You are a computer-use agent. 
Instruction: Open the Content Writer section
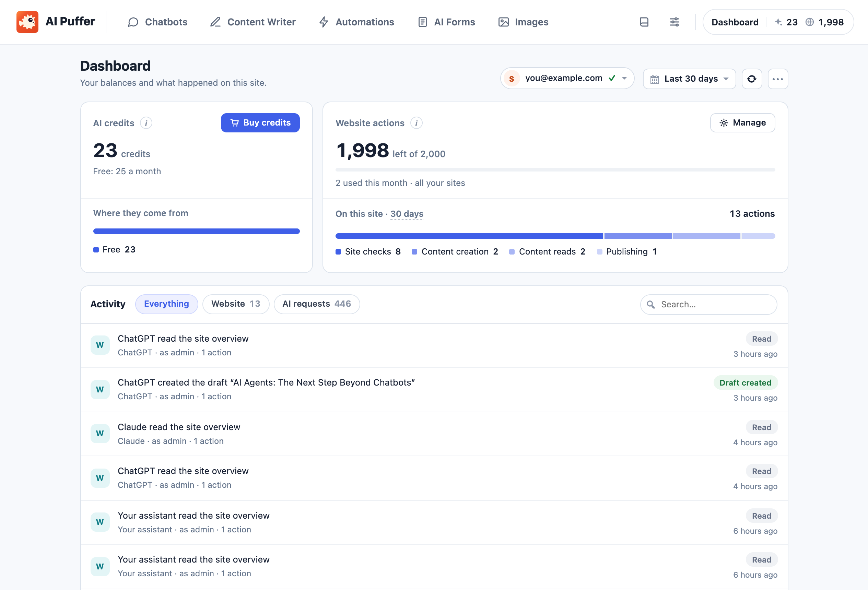pyautogui.click(x=253, y=22)
